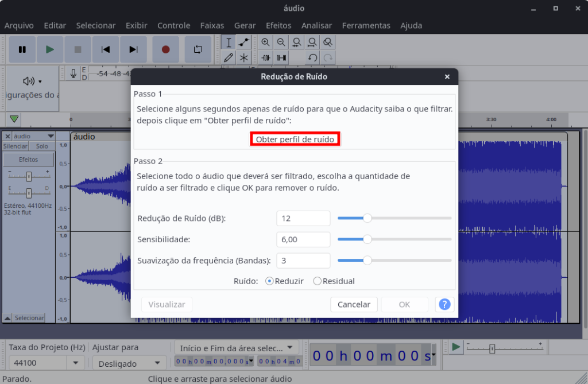Adjust the track pan E/D slider
Image resolution: width=588 pixels, height=384 pixels.
click(29, 193)
